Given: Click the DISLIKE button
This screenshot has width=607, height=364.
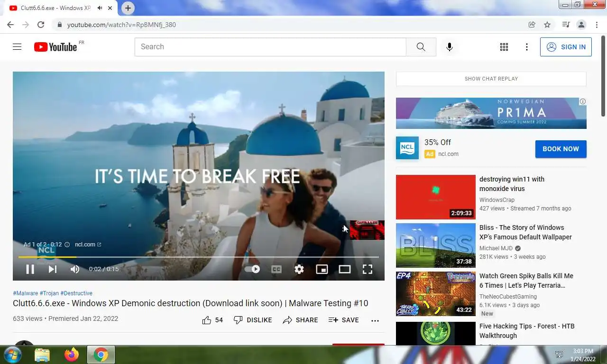Looking at the screenshot, I should pos(253,320).
